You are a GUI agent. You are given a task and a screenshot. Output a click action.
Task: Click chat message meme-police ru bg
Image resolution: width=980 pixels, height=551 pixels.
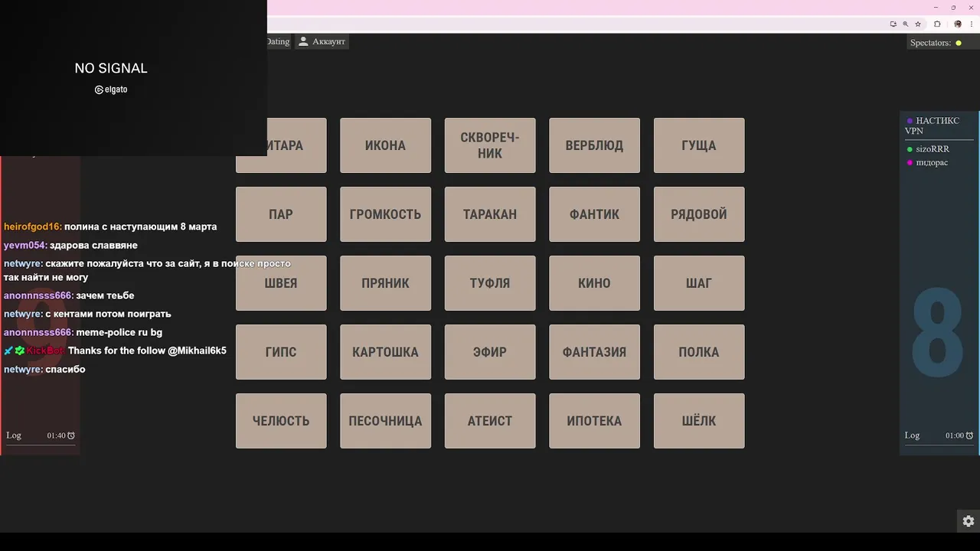coord(119,332)
